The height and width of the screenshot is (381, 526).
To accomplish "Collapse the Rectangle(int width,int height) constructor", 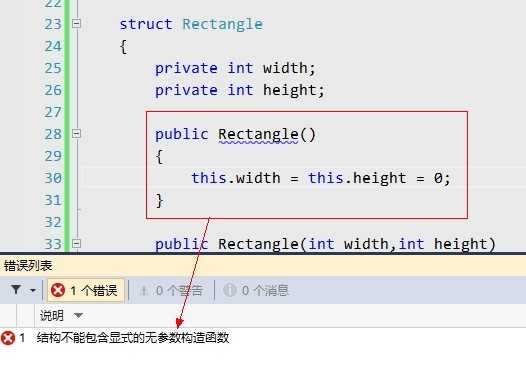I will (x=76, y=243).
